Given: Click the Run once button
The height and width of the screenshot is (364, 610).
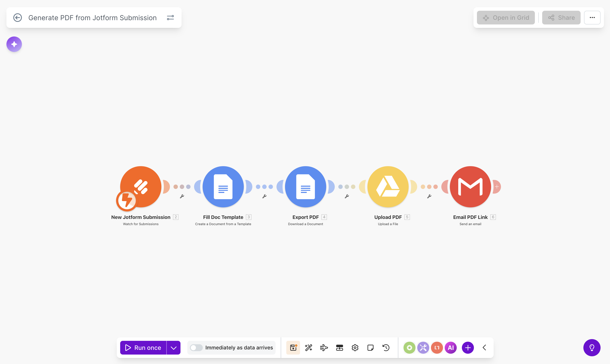Looking at the screenshot, I should 143,347.
